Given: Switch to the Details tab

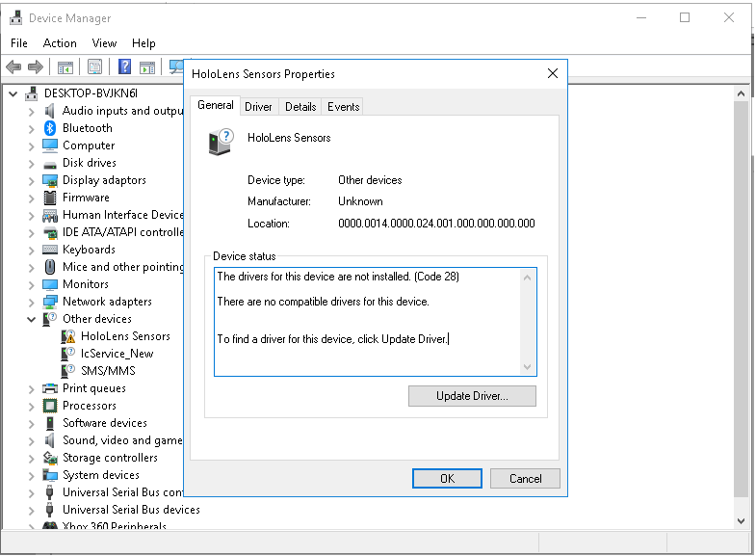Looking at the screenshot, I should pos(300,107).
